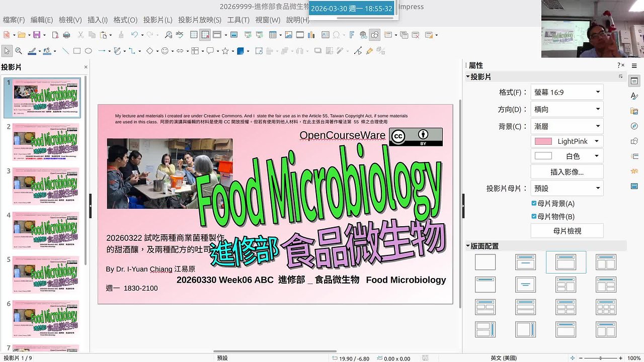Open the sidebar Gallery deck icon
This screenshot has width=644, height=362.
click(x=634, y=111)
